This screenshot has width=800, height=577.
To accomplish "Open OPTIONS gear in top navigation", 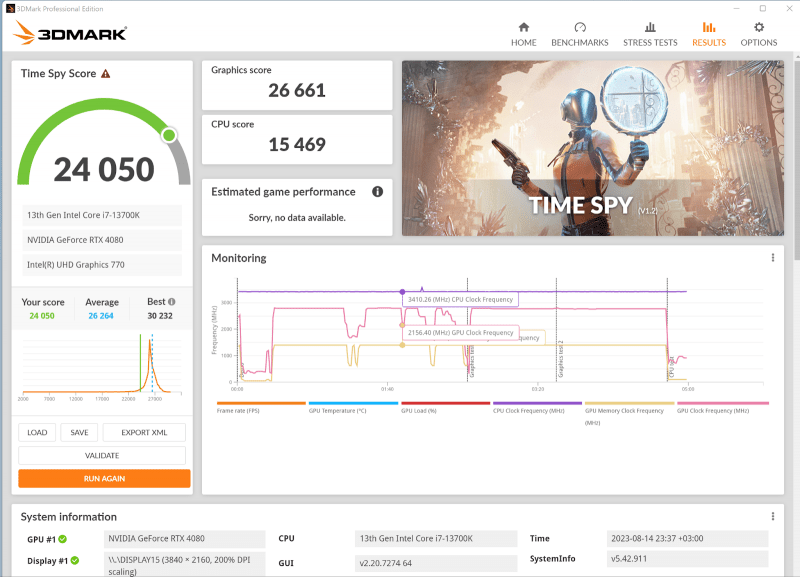I will coord(758,34).
